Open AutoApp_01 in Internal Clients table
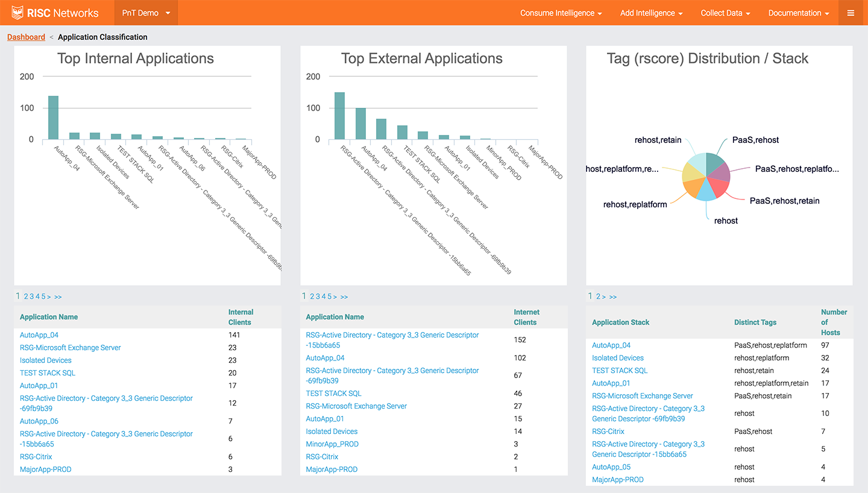 [x=39, y=386]
